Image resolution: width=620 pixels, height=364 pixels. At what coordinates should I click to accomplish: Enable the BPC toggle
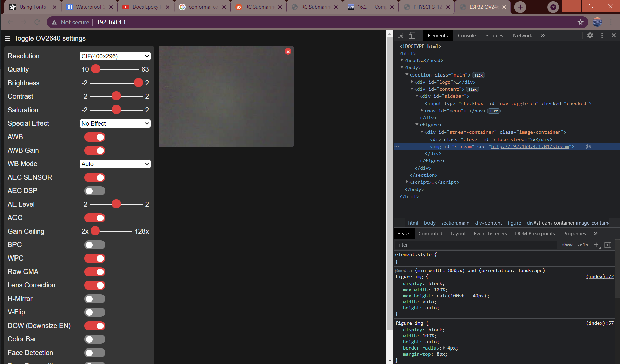(x=95, y=245)
